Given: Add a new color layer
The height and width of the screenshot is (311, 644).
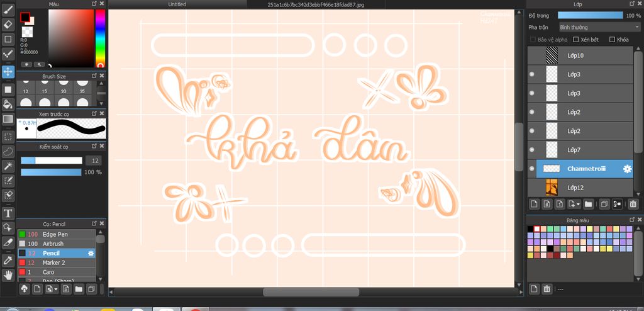Looking at the screenshot, I should click(x=534, y=203).
